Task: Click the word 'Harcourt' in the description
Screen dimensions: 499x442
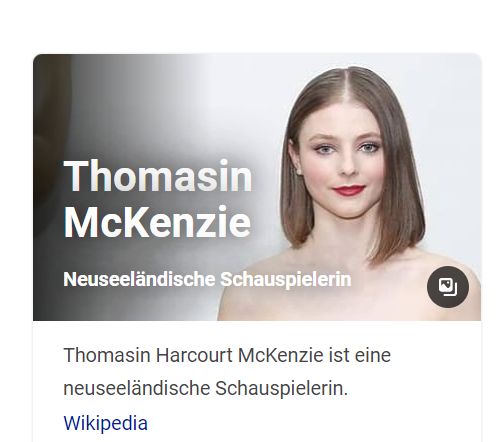Action: coord(194,355)
